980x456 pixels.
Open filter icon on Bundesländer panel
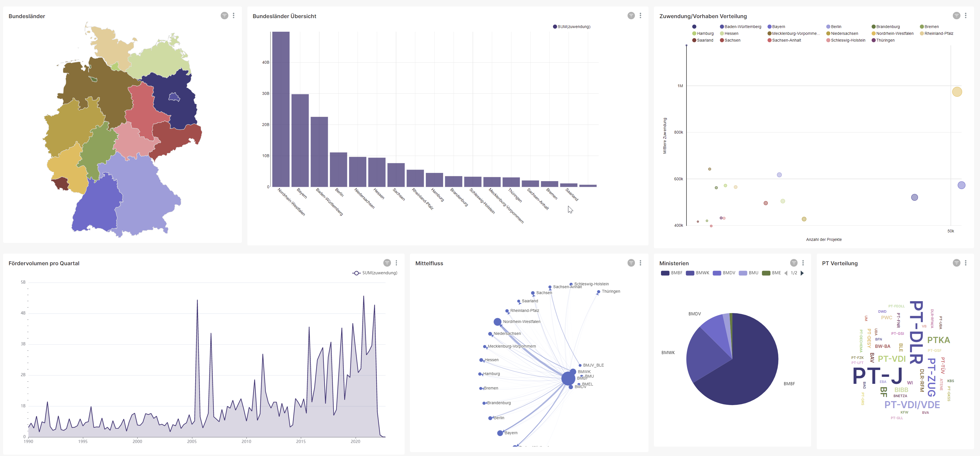click(224, 16)
